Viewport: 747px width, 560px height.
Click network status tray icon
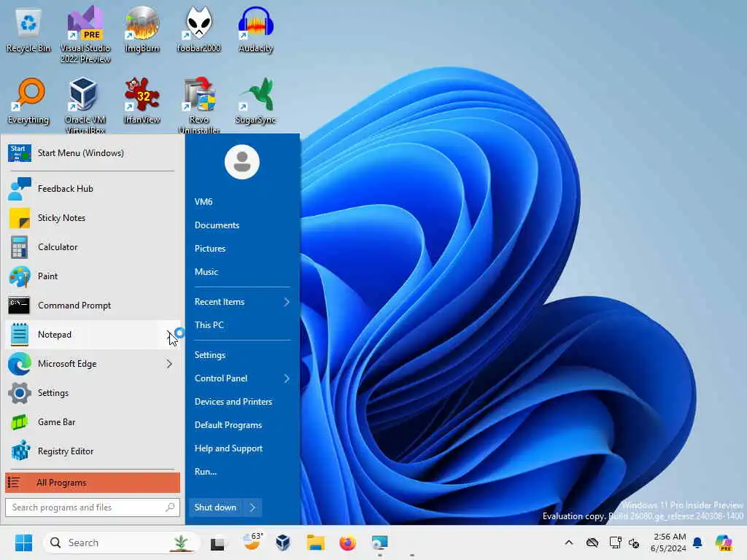coord(615,542)
